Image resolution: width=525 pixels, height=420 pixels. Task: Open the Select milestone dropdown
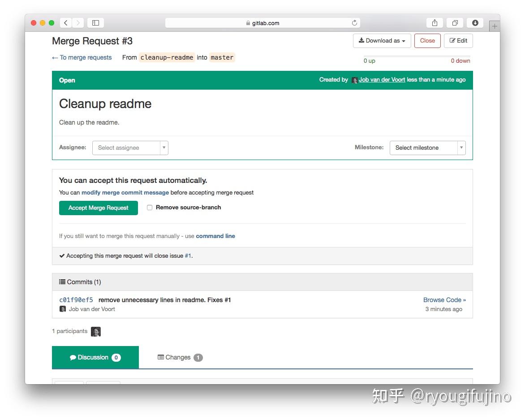[427, 147]
